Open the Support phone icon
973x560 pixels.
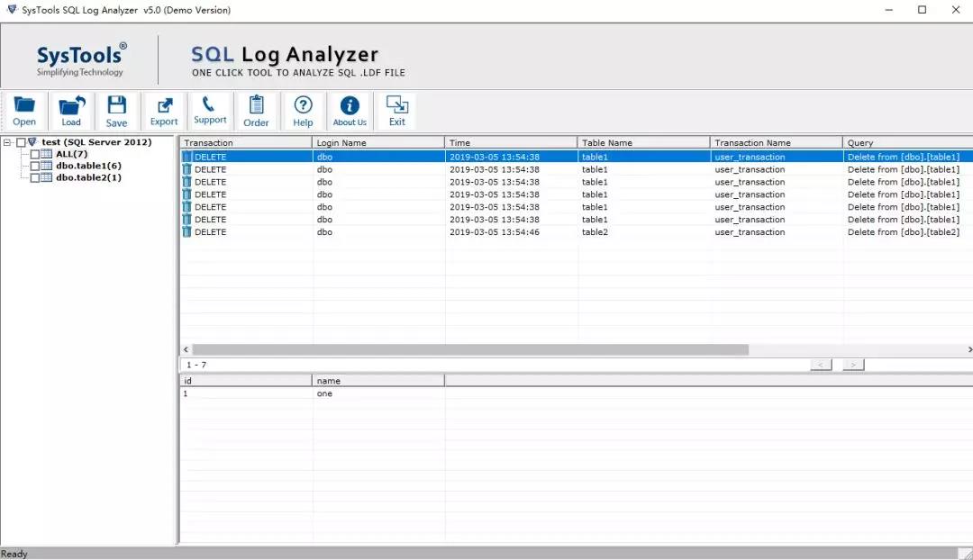210,111
